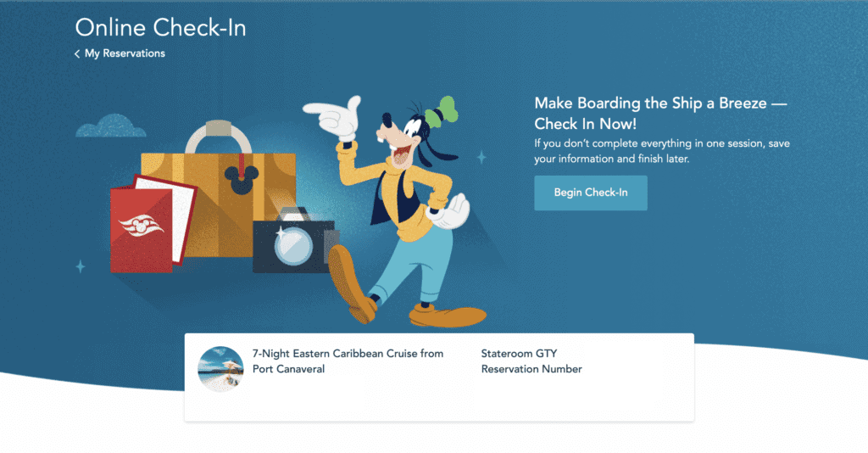Click the back chevron beside My Reservations
This screenshot has width=868, height=453.
(77, 53)
